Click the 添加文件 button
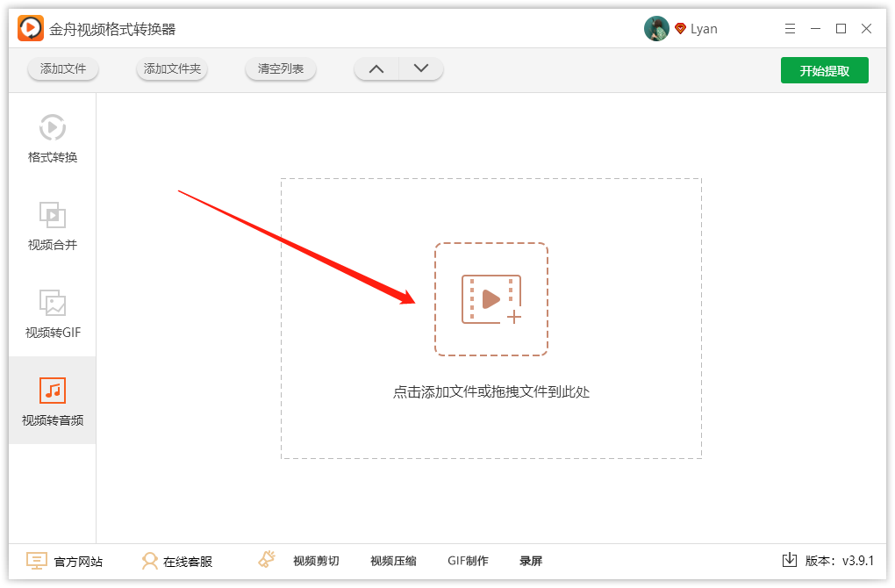This screenshot has height=588, width=895. click(63, 69)
